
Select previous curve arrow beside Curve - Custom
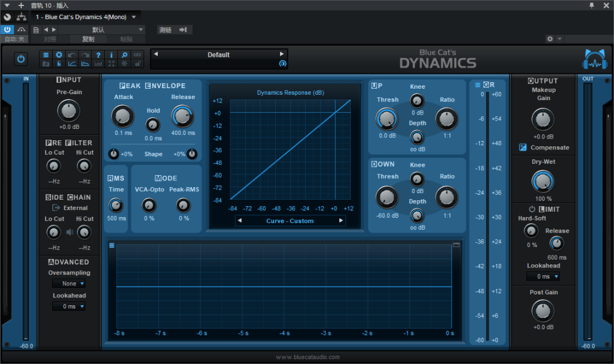[239, 221]
